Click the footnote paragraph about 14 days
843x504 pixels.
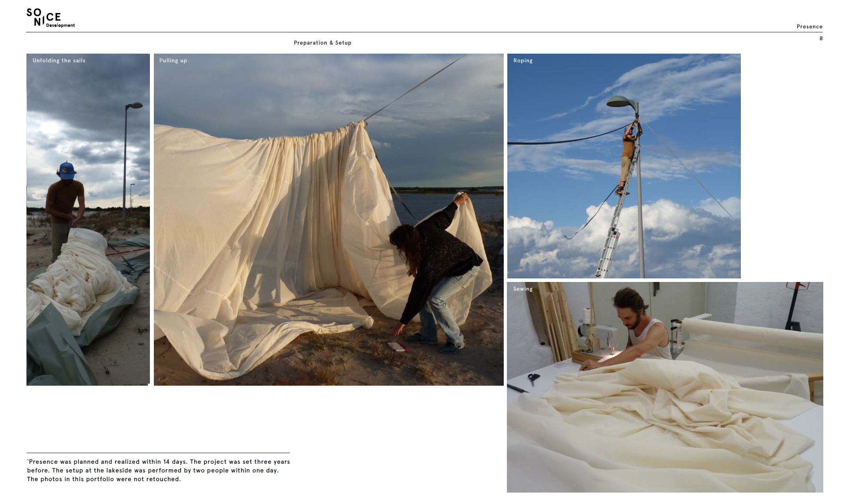click(158, 470)
